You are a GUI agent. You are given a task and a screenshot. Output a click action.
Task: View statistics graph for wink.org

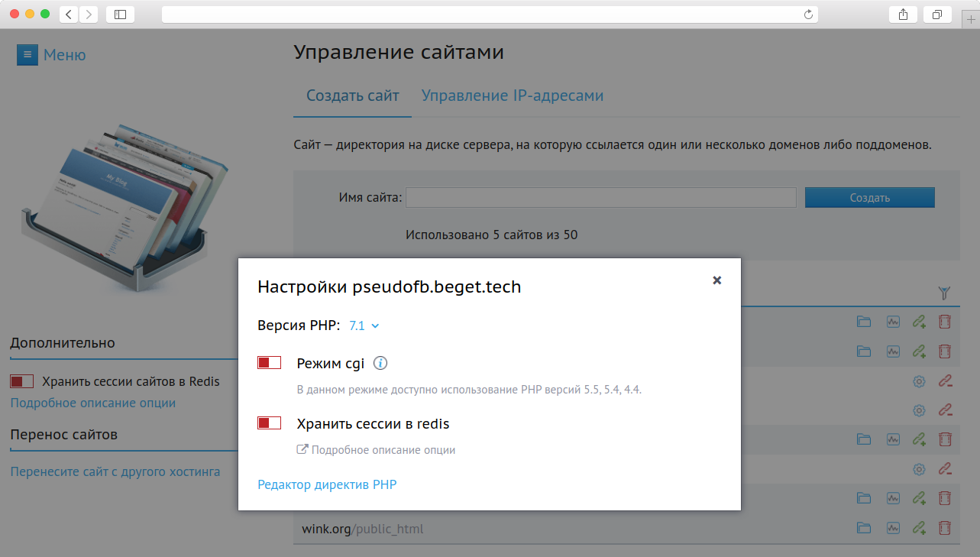(x=893, y=528)
